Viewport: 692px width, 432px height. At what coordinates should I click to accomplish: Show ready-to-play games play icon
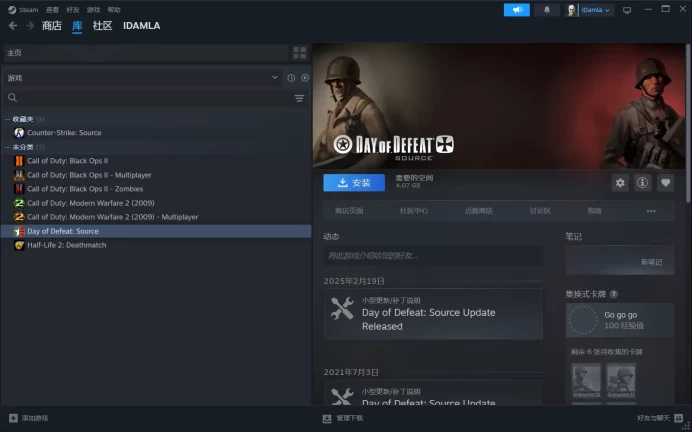pyautogui.click(x=305, y=78)
